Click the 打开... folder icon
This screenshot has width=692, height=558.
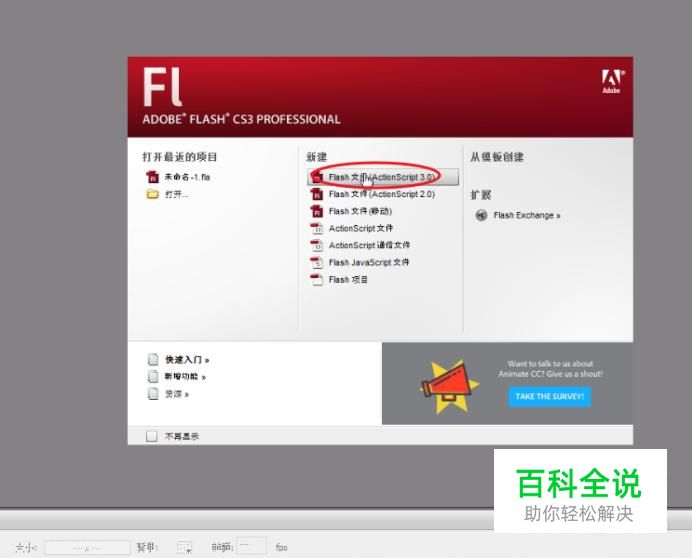click(152, 194)
